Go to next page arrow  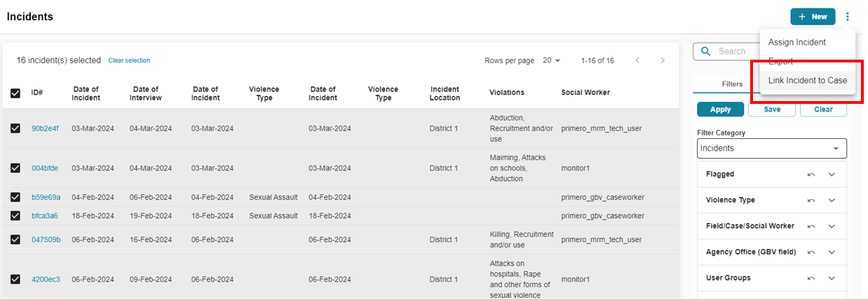click(663, 60)
